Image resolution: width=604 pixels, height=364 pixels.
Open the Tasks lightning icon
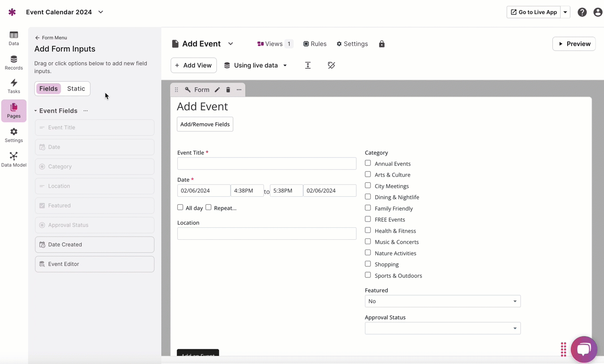click(14, 86)
